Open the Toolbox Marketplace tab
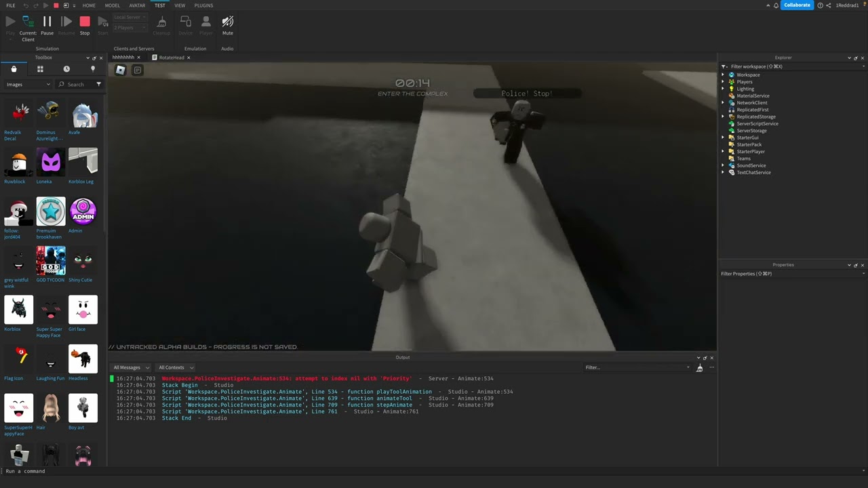The width and height of the screenshot is (868, 488). [x=14, y=69]
